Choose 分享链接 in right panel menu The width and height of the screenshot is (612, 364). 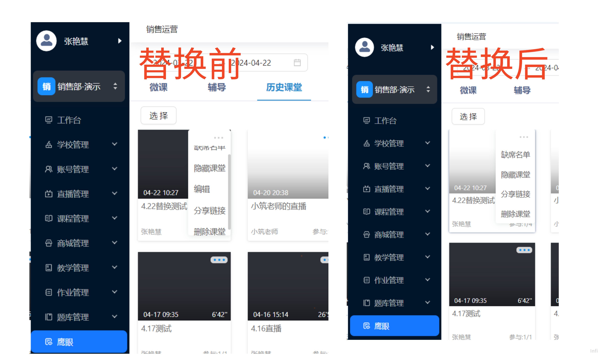coord(515,194)
